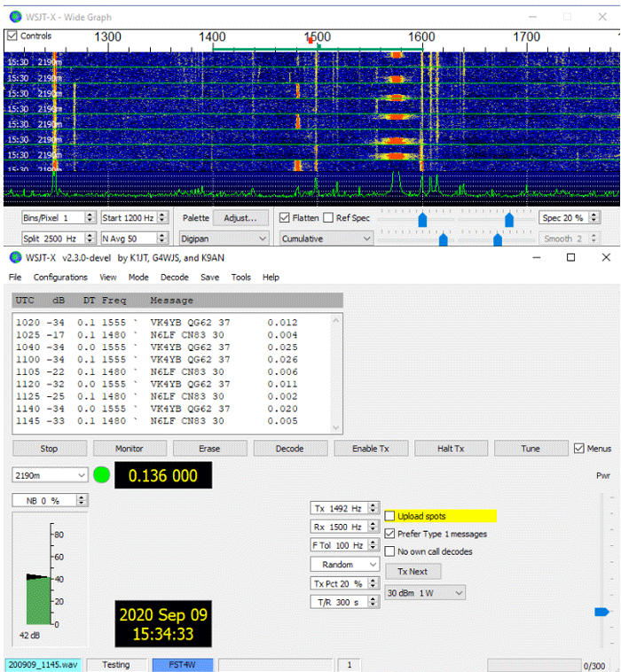Click the Start 1200 Hz spinner arrows
Image resolution: width=621 pixels, height=672 pixels.
click(x=161, y=218)
